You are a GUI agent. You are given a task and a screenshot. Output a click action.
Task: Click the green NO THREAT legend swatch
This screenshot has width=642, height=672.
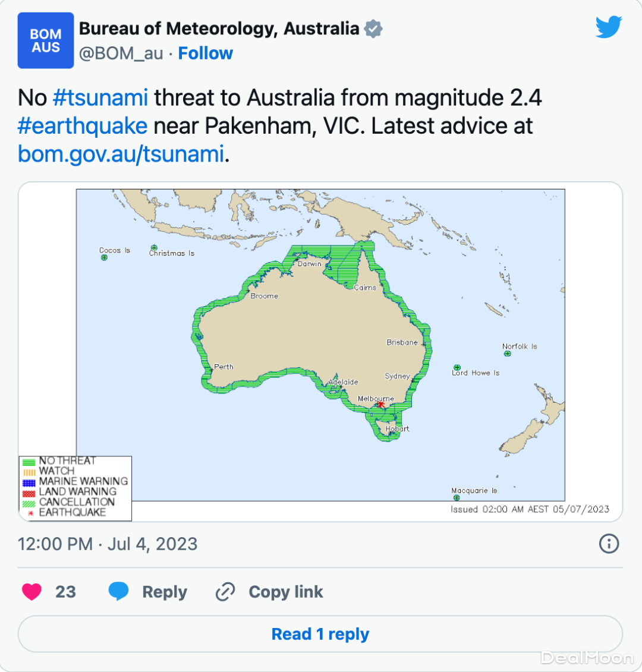[x=29, y=462]
